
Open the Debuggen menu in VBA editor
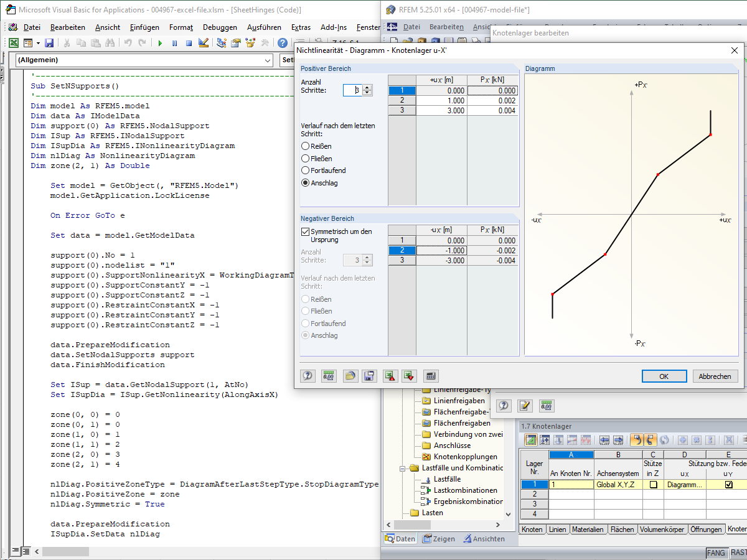pyautogui.click(x=220, y=27)
